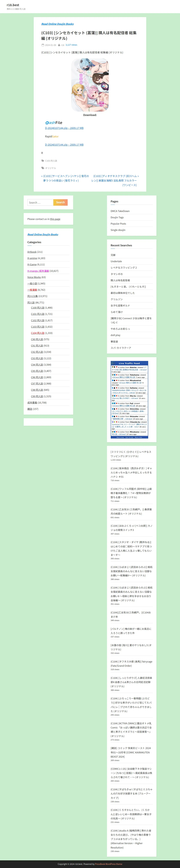Open the C95 同人誌 subcategory
Image resolution: width=180 pixels, height=868 pixels.
37,371
